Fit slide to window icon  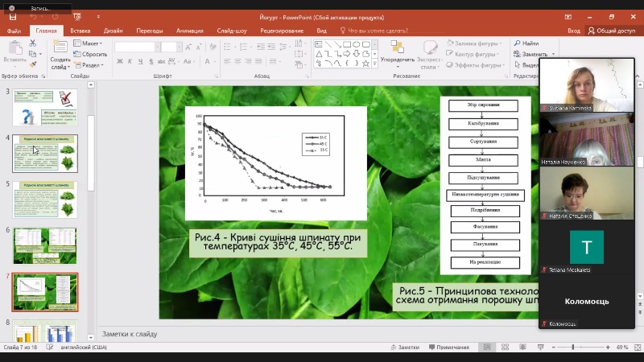tap(635, 347)
